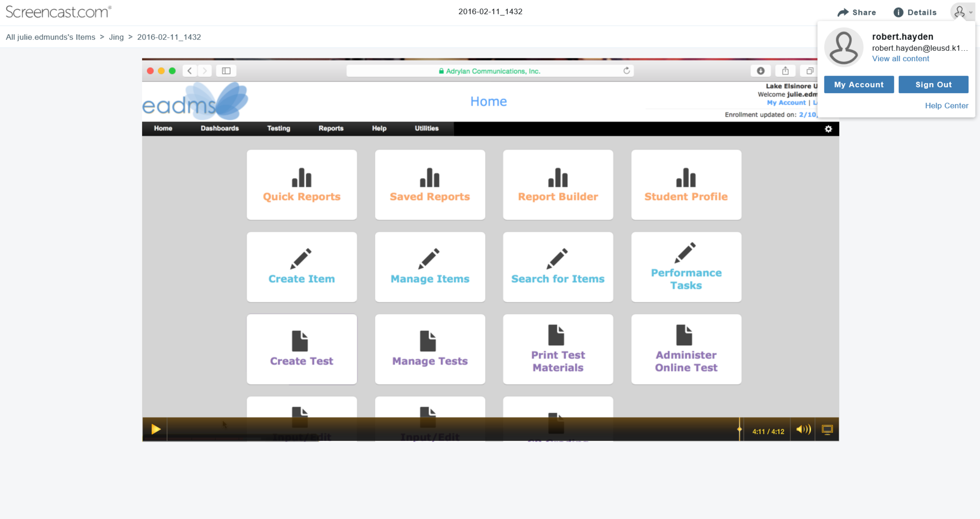Click the gear settings icon in video
The width and height of the screenshot is (980, 519).
828,129
